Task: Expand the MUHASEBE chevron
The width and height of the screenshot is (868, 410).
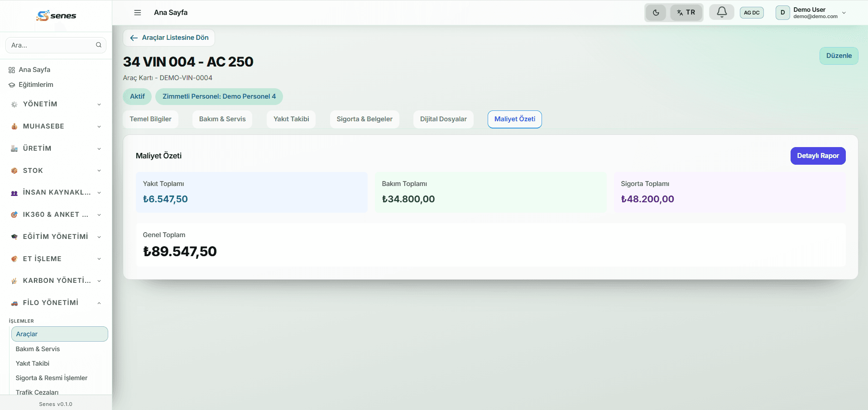Action: coord(99,127)
